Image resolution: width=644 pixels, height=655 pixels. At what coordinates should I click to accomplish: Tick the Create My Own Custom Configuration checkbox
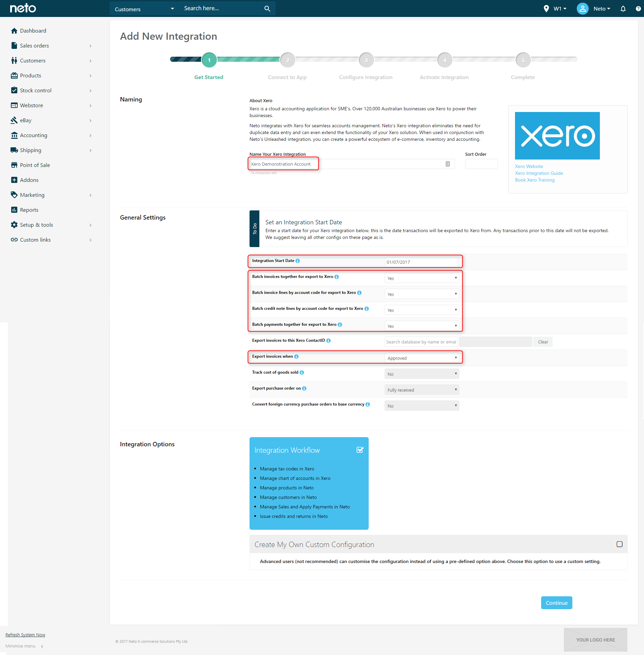[x=620, y=544]
